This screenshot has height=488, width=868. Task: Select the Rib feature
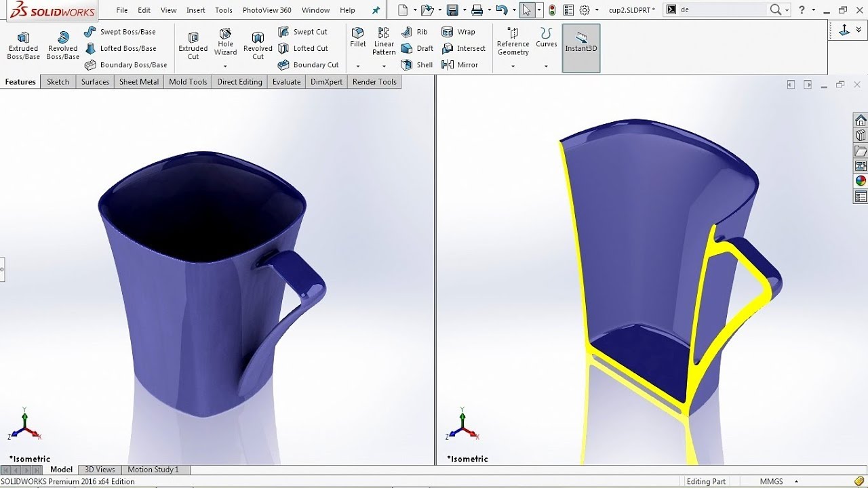pos(414,32)
